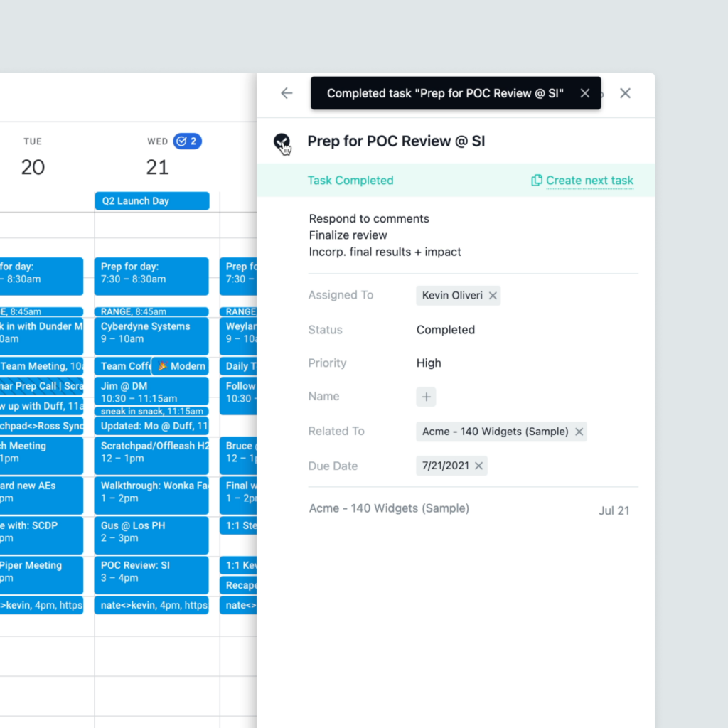This screenshot has height=728, width=728.
Task: Select the Q2 Launch Day all-day event
Action: coord(151,201)
